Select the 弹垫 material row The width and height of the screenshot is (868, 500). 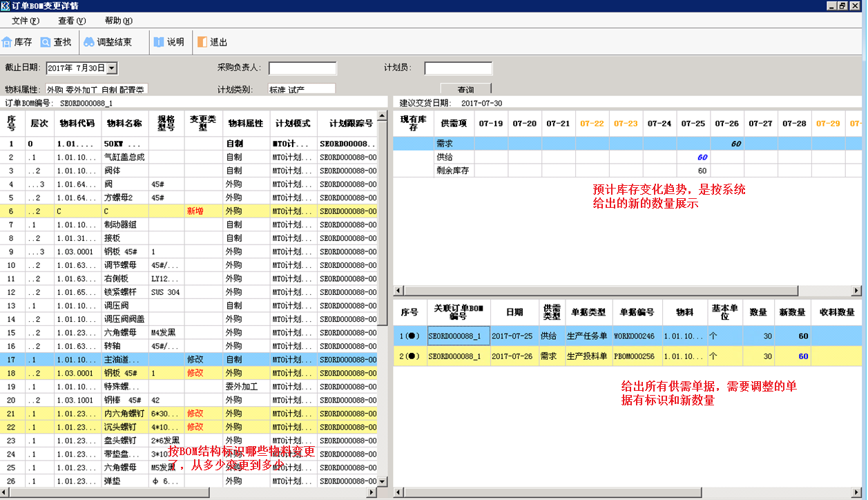point(189,481)
